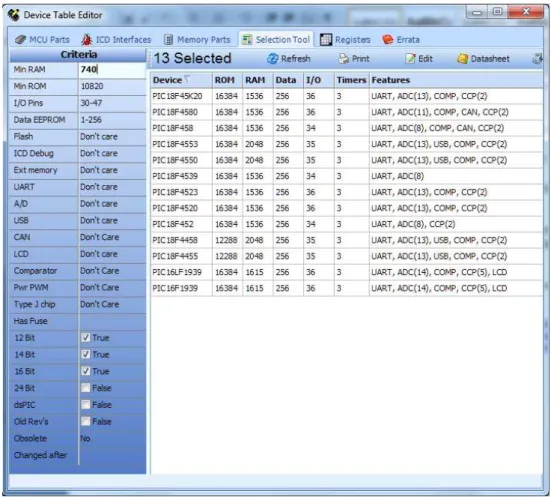Click the Device Table Editor title icon
This screenshot has width=551, height=497.
[x=14, y=15]
